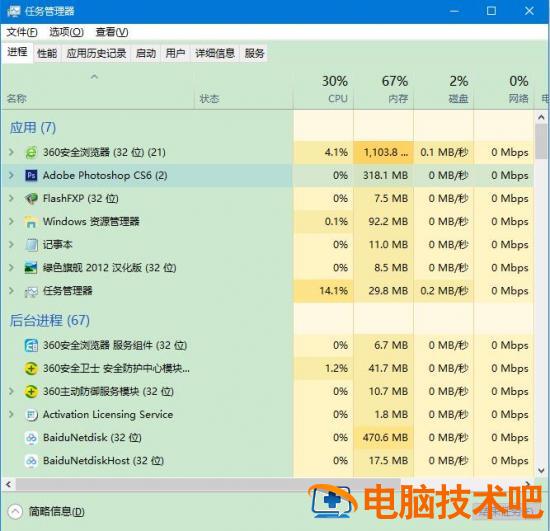Open the 选项(O) menu
Image resolution: width=550 pixels, height=531 pixels.
66,32
